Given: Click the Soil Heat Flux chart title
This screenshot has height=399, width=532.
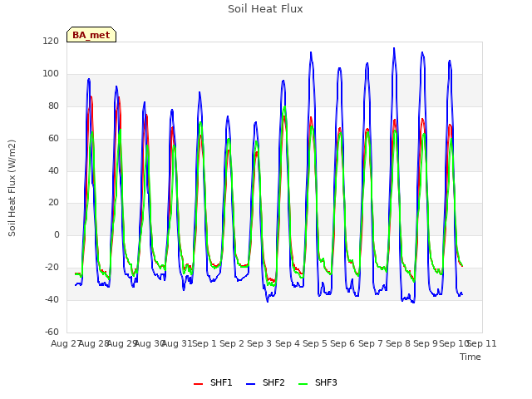Looking at the screenshot, I should point(265,9).
